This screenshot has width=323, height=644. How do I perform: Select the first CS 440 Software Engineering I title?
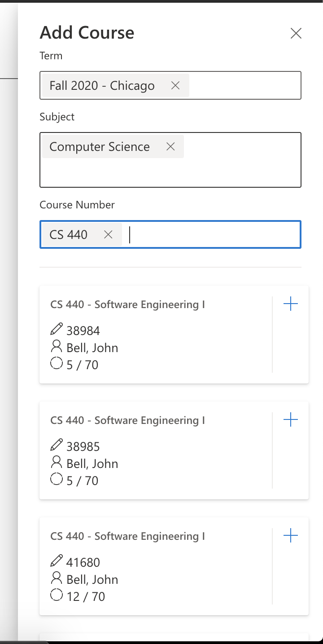(x=127, y=304)
